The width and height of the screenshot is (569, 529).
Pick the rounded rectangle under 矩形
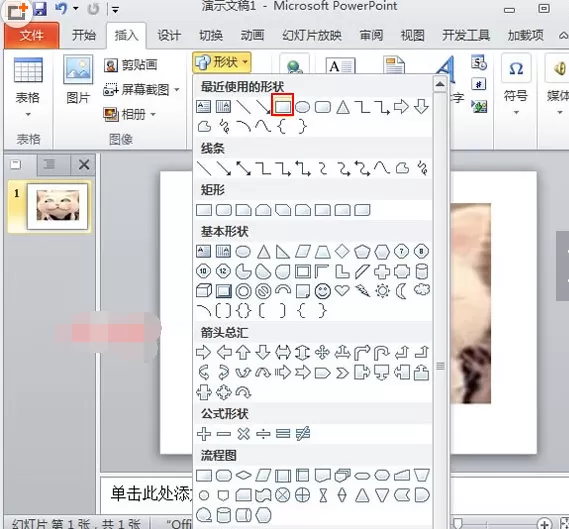click(224, 210)
